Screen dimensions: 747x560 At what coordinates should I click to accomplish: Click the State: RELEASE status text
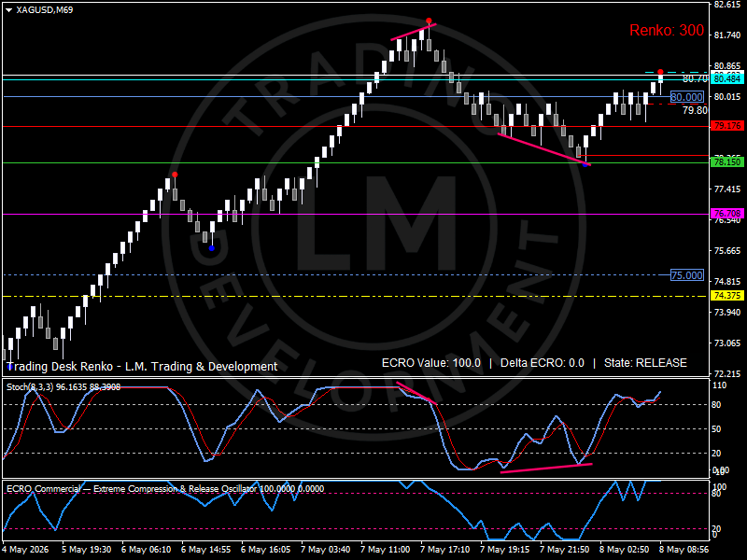click(645, 363)
